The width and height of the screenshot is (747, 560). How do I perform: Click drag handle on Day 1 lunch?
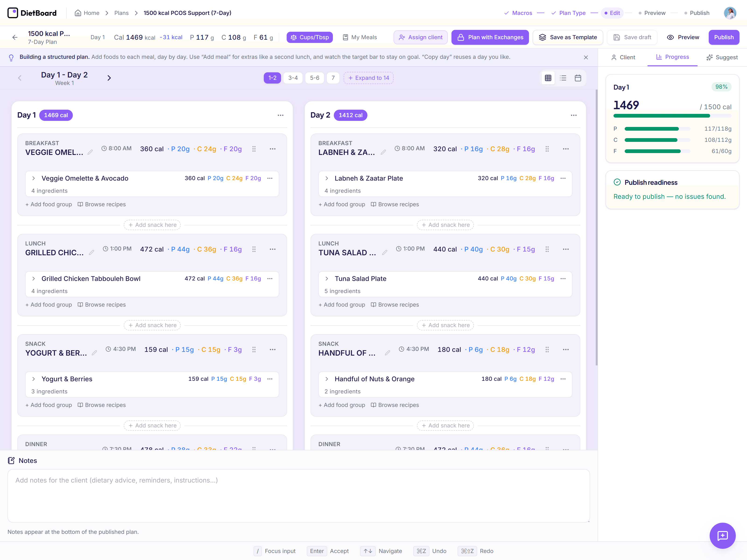click(254, 249)
